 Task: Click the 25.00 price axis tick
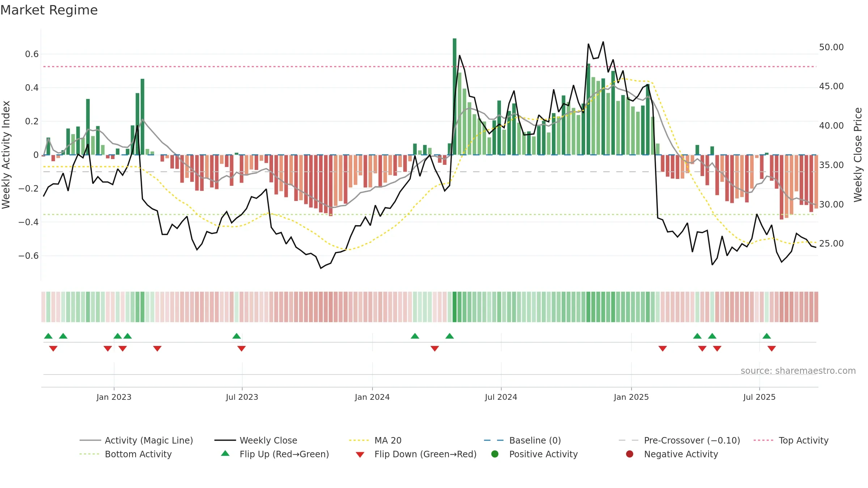pyautogui.click(x=831, y=243)
